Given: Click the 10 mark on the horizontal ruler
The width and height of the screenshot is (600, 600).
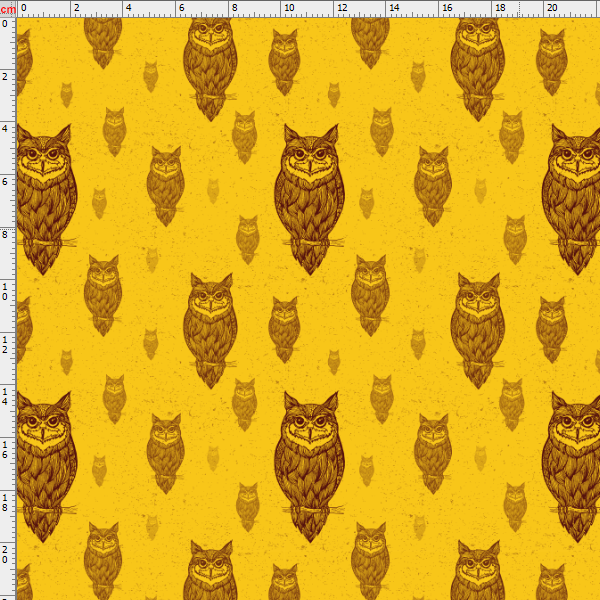Looking at the screenshot, I should tap(289, 8).
